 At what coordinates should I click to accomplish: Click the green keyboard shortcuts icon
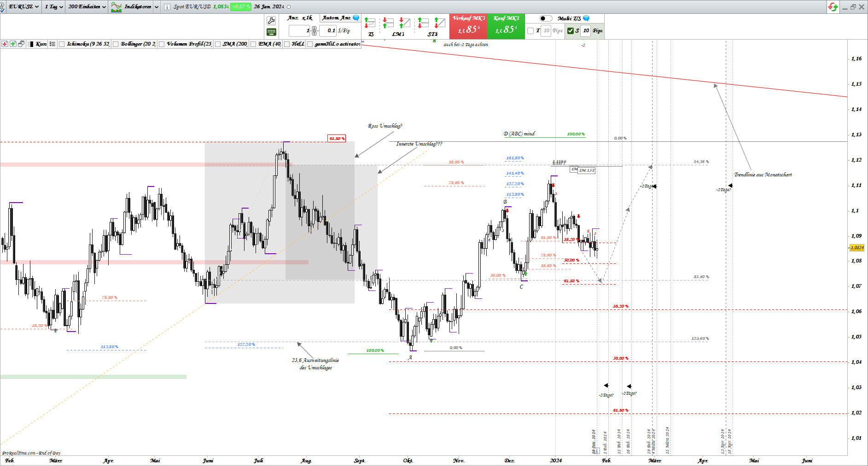[x=271, y=32]
